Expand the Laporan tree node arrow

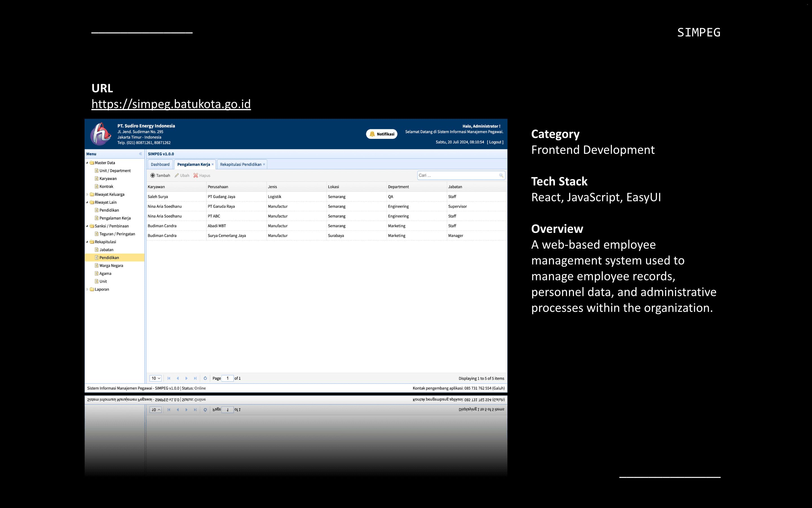pos(87,289)
